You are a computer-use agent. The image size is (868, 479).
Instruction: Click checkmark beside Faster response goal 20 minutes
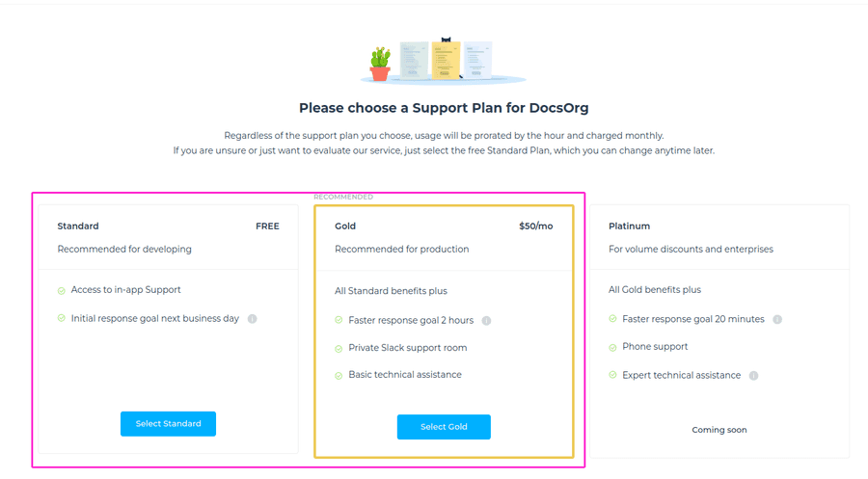point(612,319)
